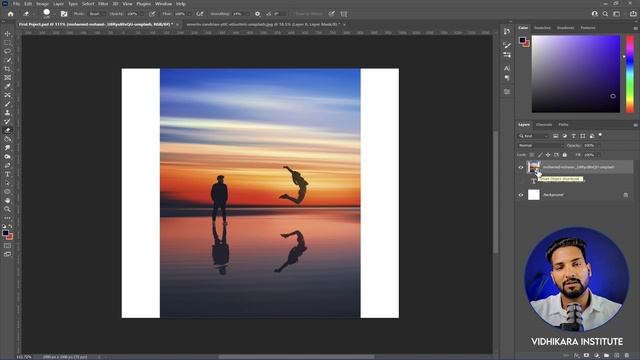The width and height of the screenshot is (640, 360).
Task: Switch to the Channels tab
Action: 544,124
